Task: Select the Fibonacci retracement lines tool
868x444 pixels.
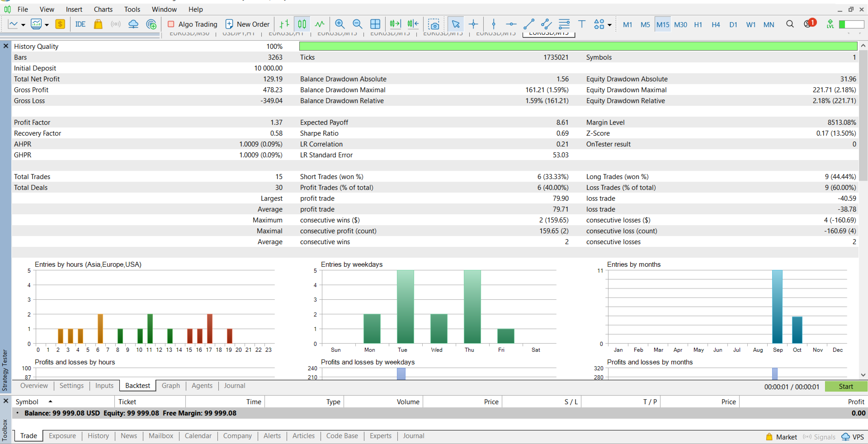Action: 564,24
